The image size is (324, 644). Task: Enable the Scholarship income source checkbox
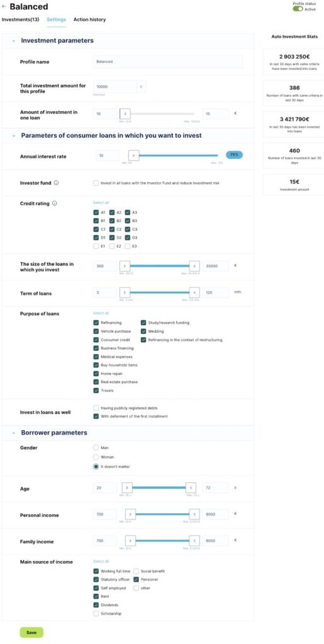click(96, 614)
